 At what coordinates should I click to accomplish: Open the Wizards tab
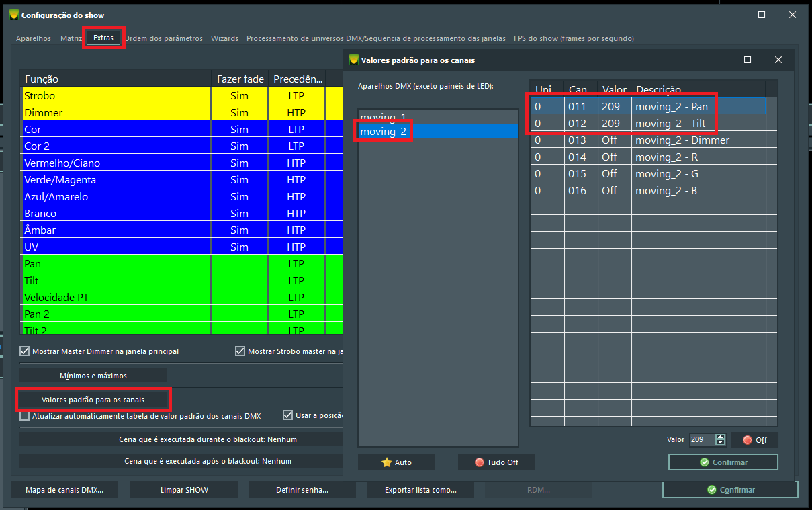point(224,38)
